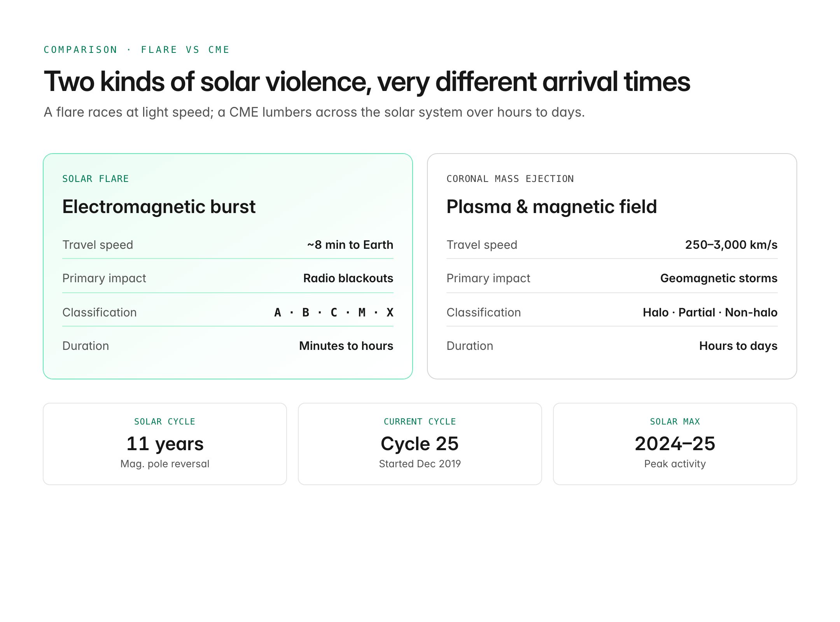Click 'Duration' label in Solar Flare card

[86, 346]
